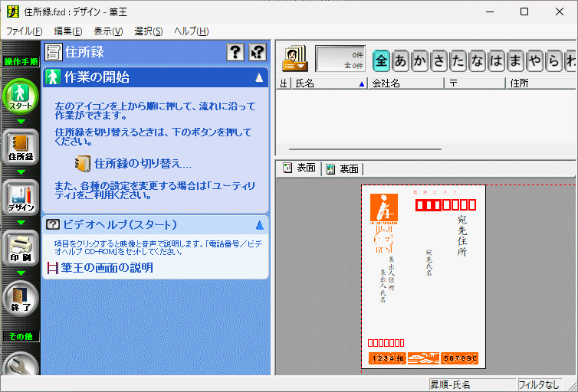Click the 住所録 panel header icon
578x392 pixels.
click(x=54, y=52)
